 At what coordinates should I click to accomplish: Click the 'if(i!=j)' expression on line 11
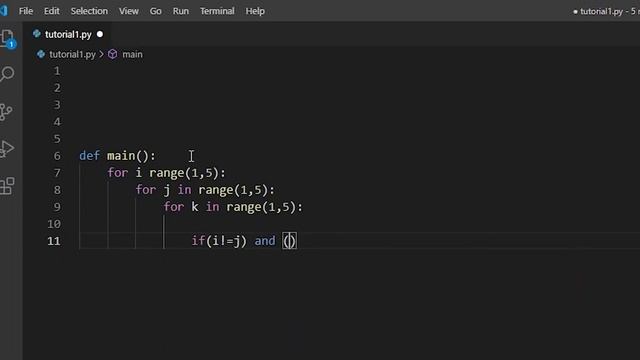point(219,241)
